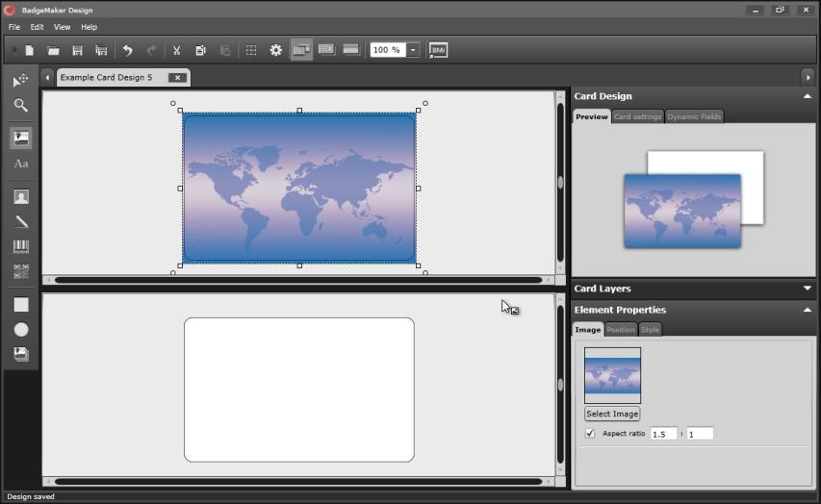Select the QR code tool
Screen dimensions: 821x504
click(x=21, y=271)
